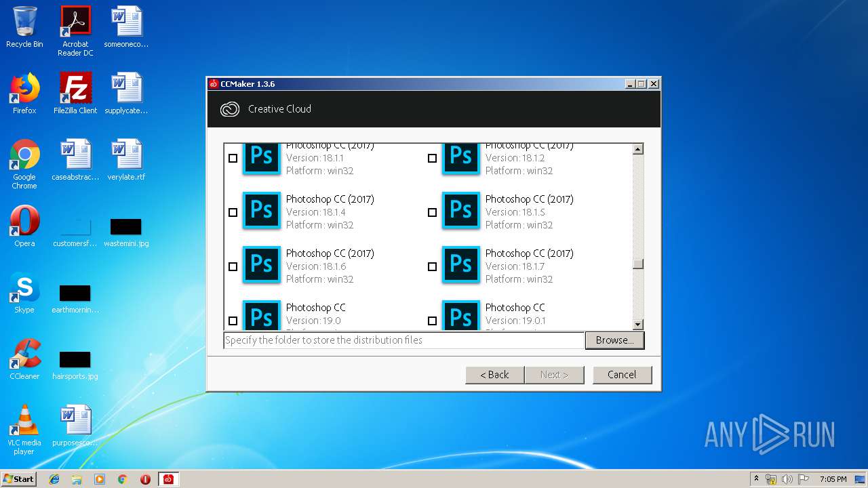The height and width of the screenshot is (488, 868).
Task: Click the CCMaker taskbar button
Action: [168, 479]
